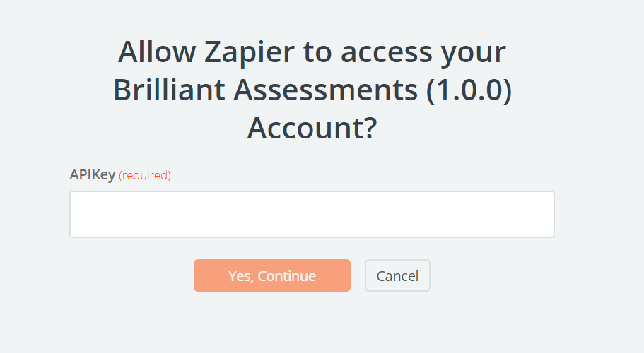644x353 pixels.
Task: Click the 'Allow Zapier to access your' heading line
Action: point(312,52)
